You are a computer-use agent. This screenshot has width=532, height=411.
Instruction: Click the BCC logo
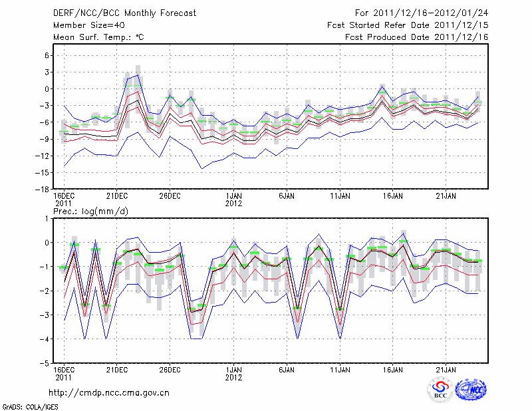click(440, 390)
